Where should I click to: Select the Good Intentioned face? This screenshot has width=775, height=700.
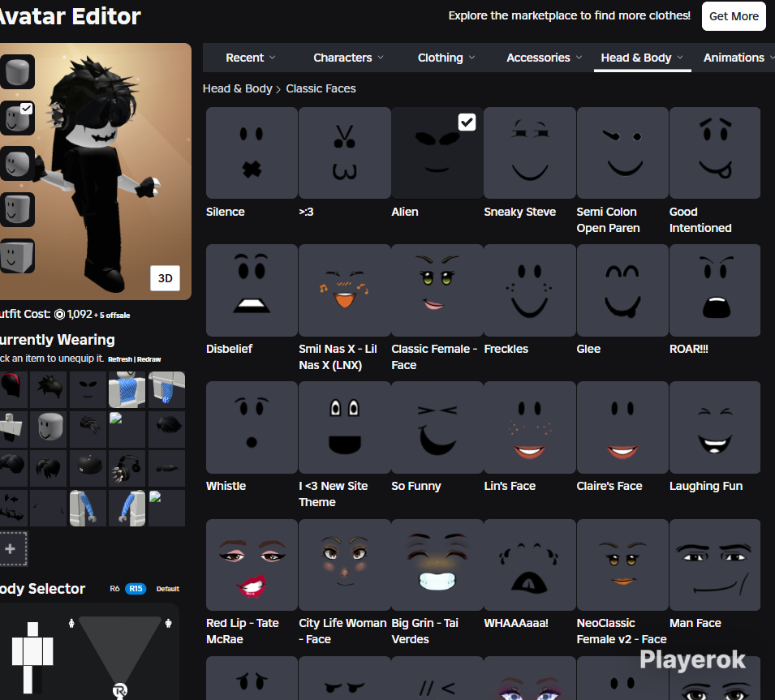pyautogui.click(x=715, y=153)
